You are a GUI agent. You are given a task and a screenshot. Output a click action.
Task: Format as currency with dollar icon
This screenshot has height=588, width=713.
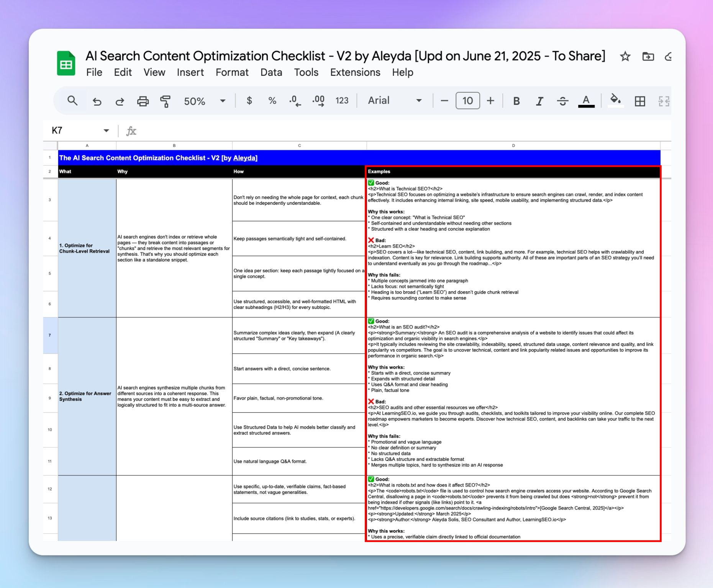click(x=249, y=101)
